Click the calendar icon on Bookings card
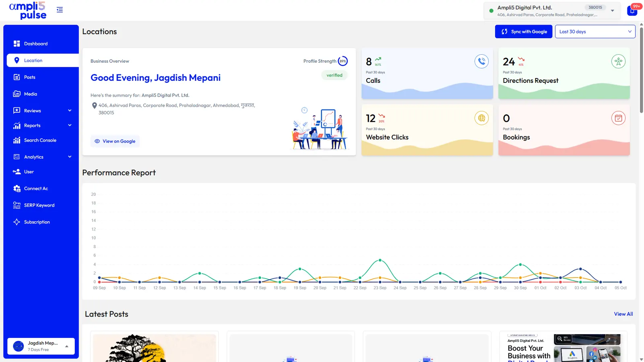This screenshot has width=644, height=362. (x=618, y=118)
